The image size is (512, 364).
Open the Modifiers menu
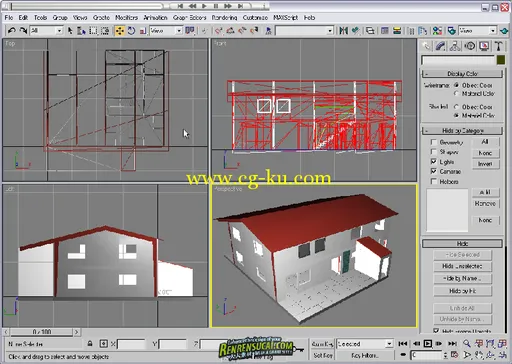[126, 18]
